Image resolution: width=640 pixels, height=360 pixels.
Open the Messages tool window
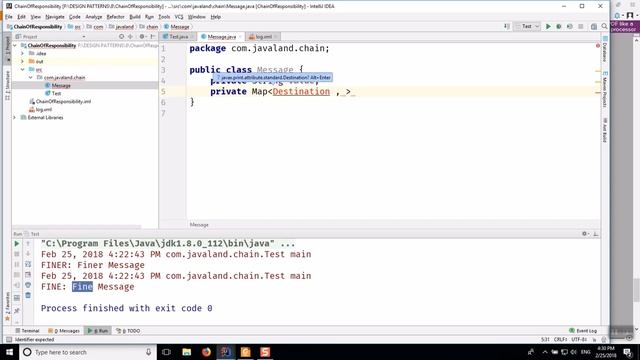pos(64,331)
